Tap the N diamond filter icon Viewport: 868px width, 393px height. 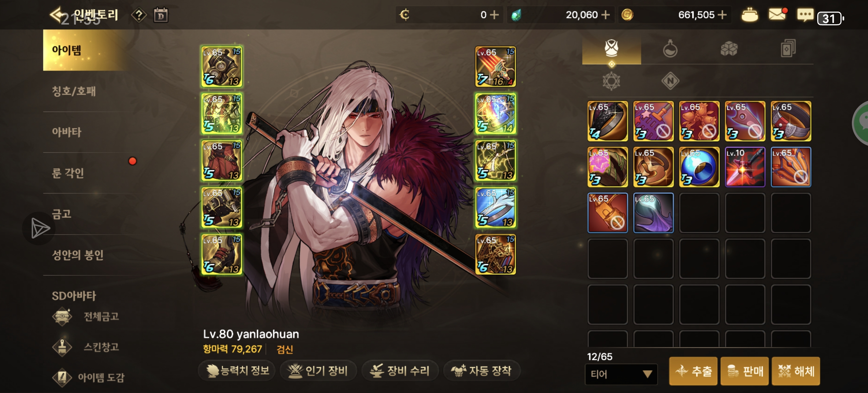tap(670, 81)
